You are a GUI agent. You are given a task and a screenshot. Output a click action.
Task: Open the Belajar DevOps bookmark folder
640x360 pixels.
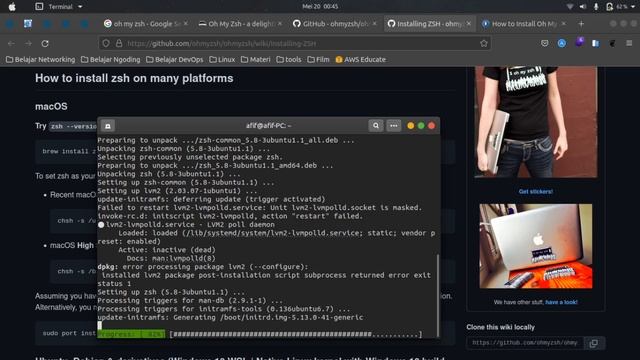click(175, 60)
